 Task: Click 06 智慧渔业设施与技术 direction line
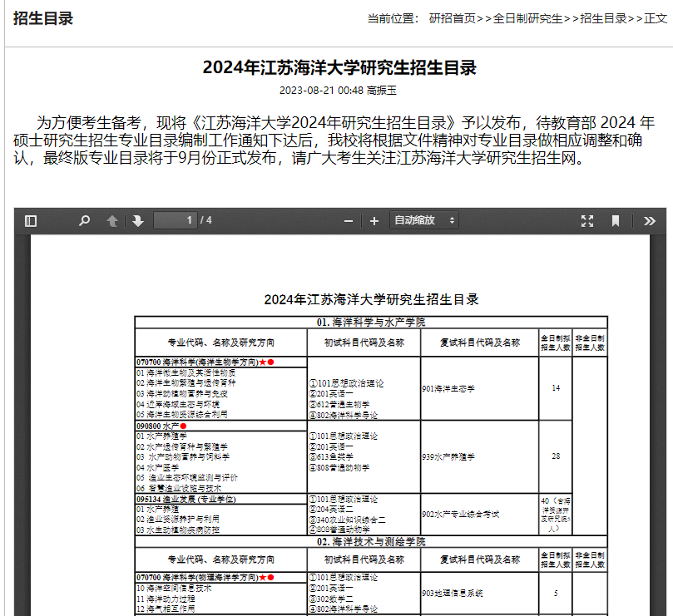click(x=179, y=488)
